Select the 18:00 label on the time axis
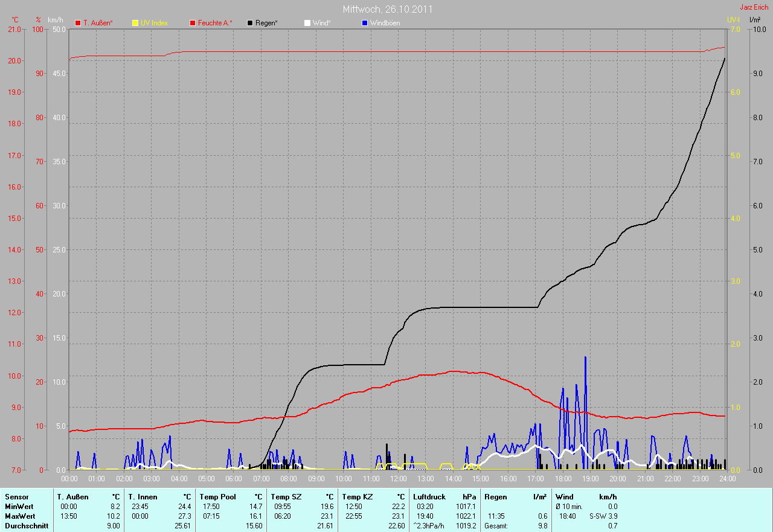Viewport: 773px width, 532px height. pos(563,479)
